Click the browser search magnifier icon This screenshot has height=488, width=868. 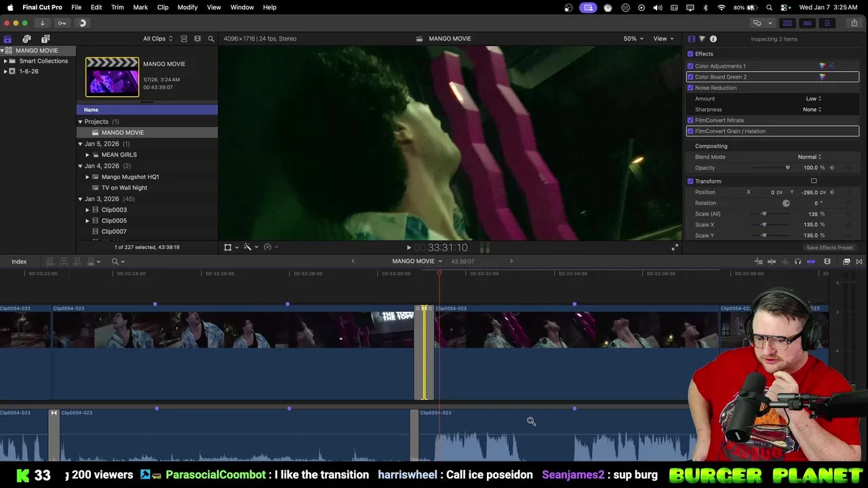pyautogui.click(x=211, y=39)
